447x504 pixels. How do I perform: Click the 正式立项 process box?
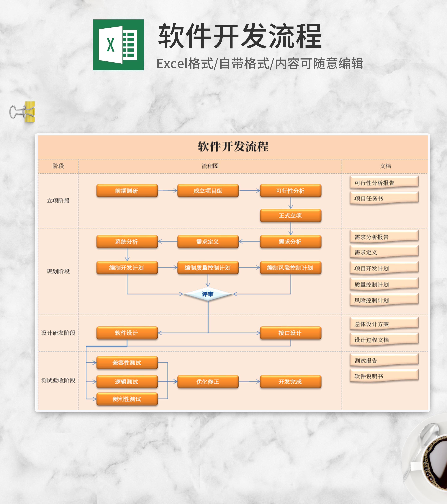coord(290,216)
